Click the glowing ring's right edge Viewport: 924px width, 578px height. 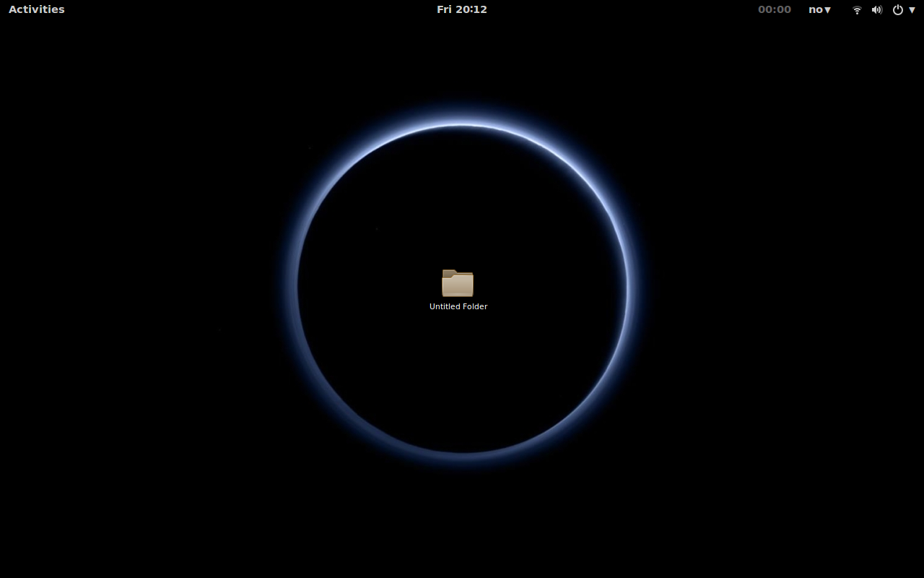pos(627,289)
